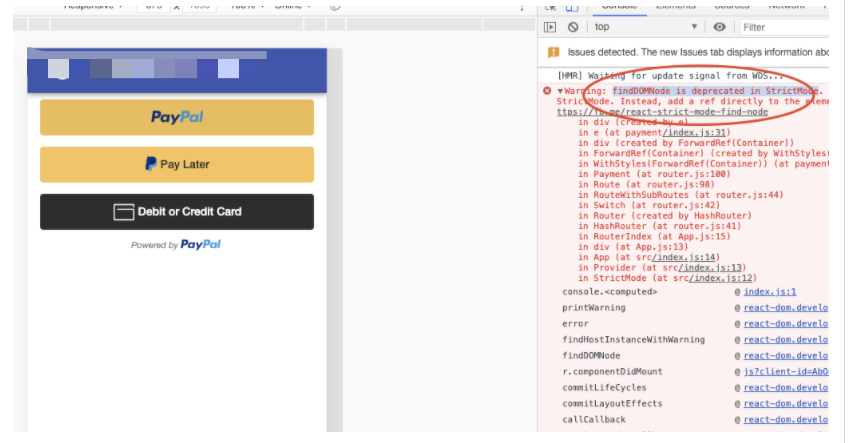The height and width of the screenshot is (443, 850).
Task: Select 'in div (created by ForwardRef(Container))' line
Action: point(686,143)
